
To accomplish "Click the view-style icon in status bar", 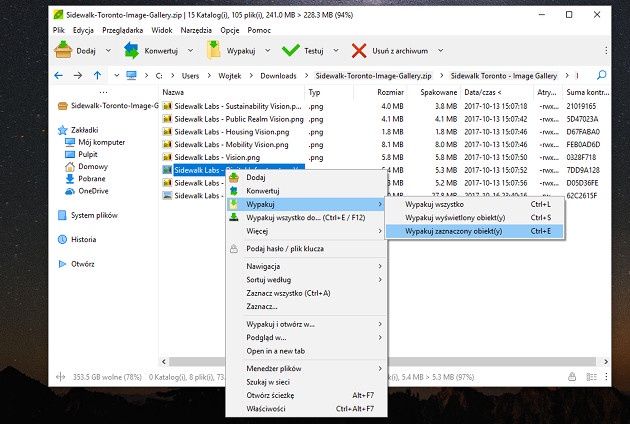I will click(591, 377).
